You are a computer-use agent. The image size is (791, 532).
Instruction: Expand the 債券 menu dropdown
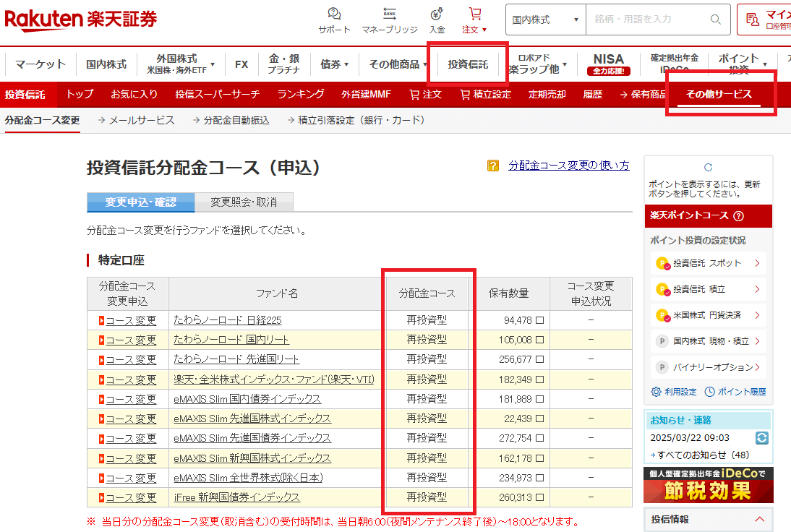tap(346, 64)
